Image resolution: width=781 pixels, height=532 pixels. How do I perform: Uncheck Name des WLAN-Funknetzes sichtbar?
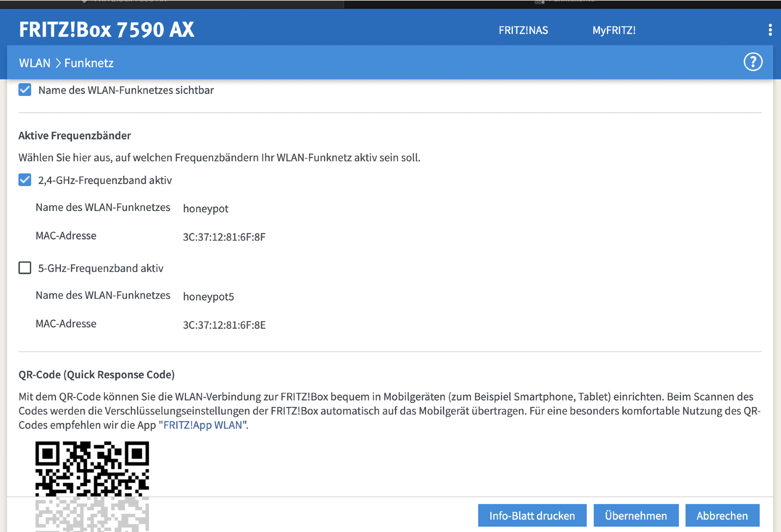[25, 90]
